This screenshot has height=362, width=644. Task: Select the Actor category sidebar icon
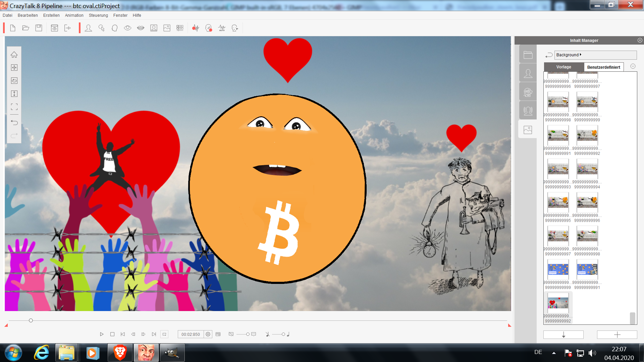pos(528,73)
